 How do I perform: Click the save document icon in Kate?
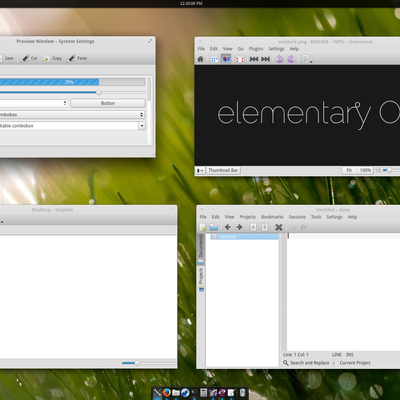tap(253, 227)
